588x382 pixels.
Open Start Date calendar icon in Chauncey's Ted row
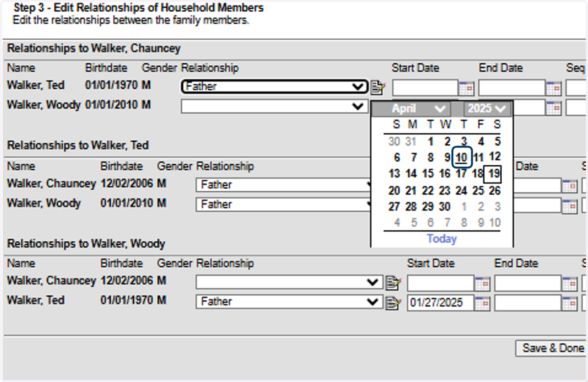pyautogui.click(x=466, y=88)
